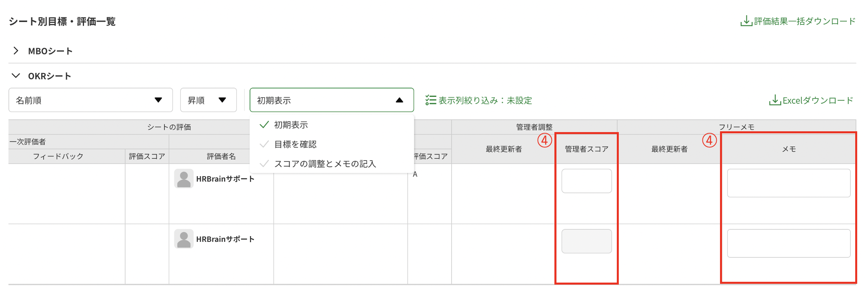Screen dimensions: 868x297
Task: Click second HRBrainサポート avatar icon
Action: tap(184, 239)
